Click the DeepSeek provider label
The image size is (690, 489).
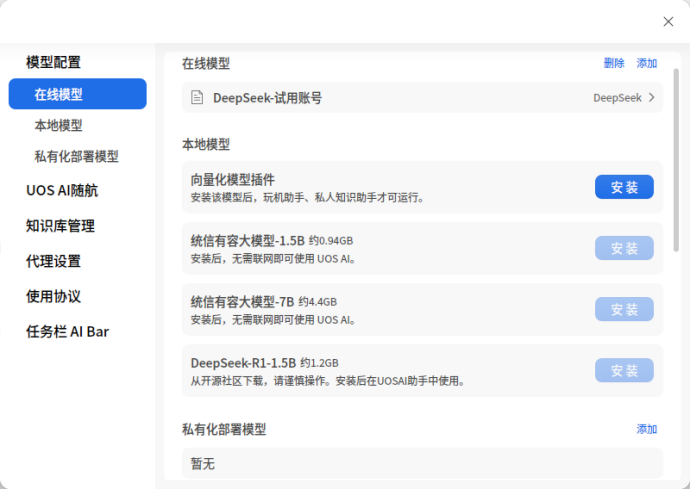(x=617, y=98)
